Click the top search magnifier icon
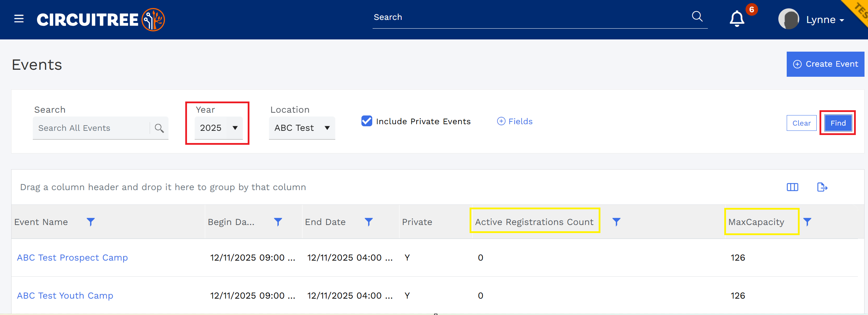Image resolution: width=868 pixels, height=315 pixels. 697,16
